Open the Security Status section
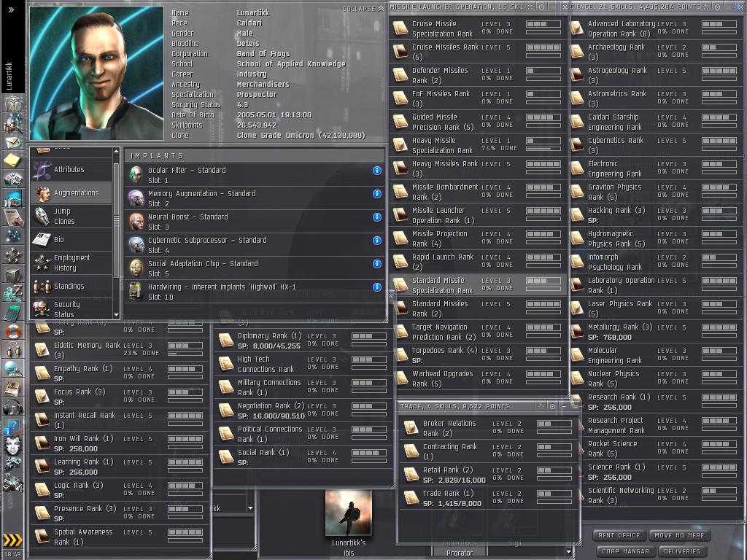Viewport: 747px width, 560px height. click(71, 309)
